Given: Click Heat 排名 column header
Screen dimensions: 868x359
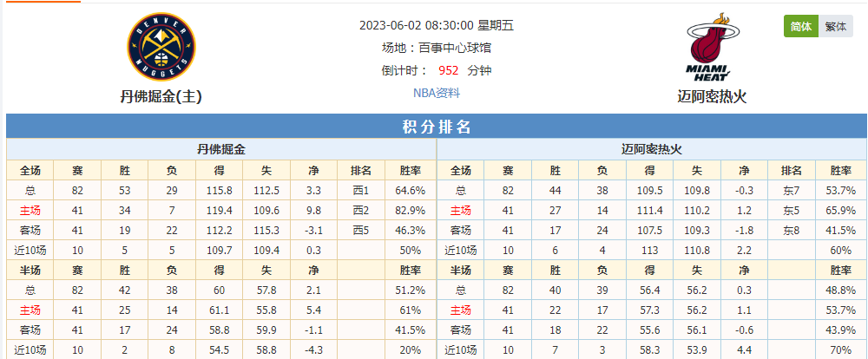Looking at the screenshot, I should pyautogui.click(x=792, y=170).
